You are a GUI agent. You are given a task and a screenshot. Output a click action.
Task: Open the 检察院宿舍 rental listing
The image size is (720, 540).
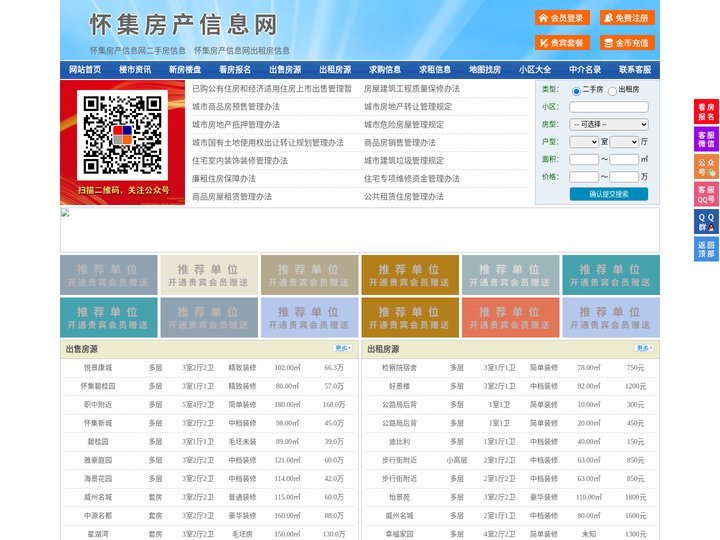click(399, 368)
